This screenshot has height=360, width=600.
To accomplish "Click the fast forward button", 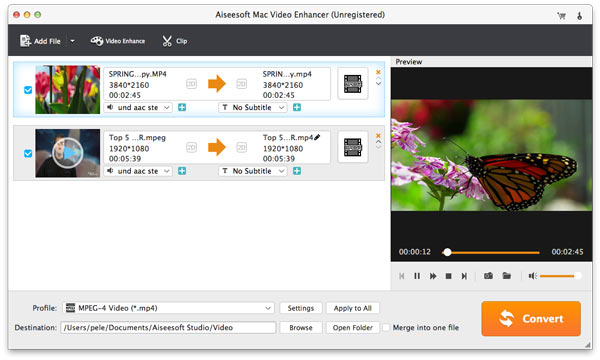I will click(433, 276).
